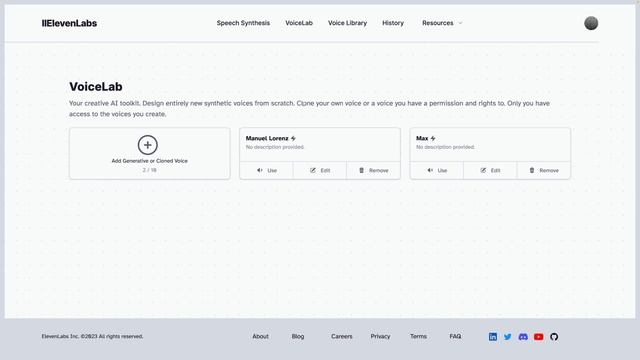The width and height of the screenshot is (640, 360).
Task: Click the VoiceLab page heading
Action: [96, 87]
